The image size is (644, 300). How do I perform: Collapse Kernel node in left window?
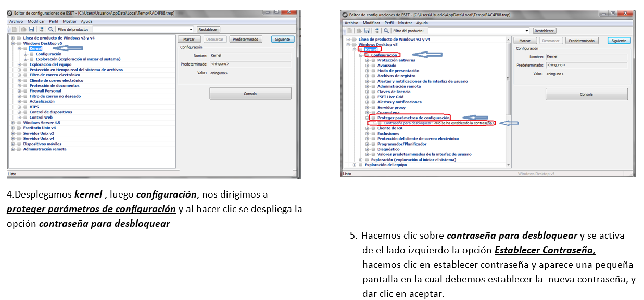19,48
